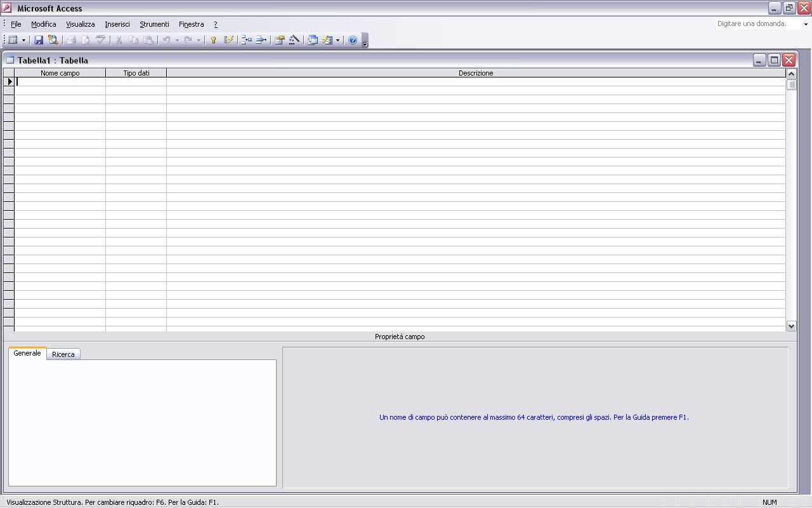Screen dimensions: 812x508
Task: Click the first Nome campo cell
Action: click(x=60, y=81)
